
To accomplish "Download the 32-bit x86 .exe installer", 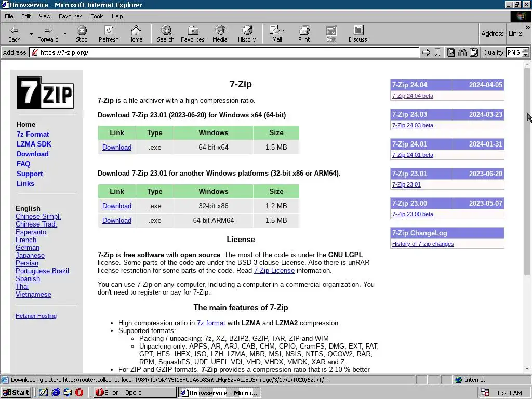I will coord(117,206).
